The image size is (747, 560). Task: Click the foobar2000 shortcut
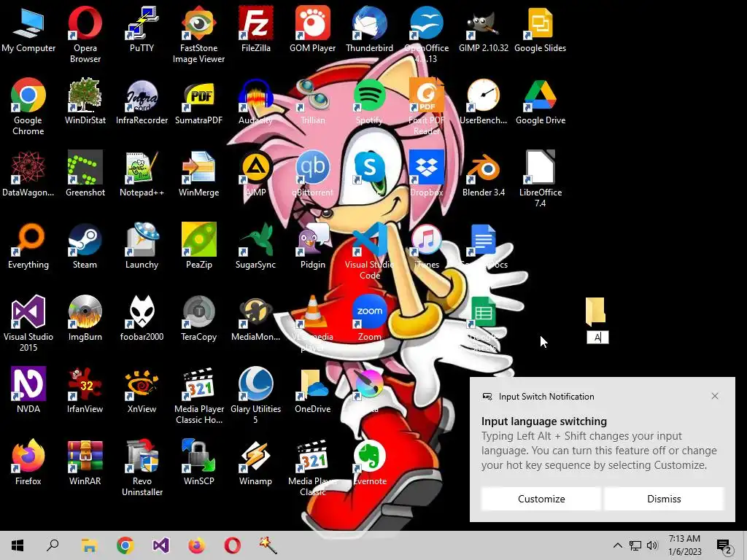click(x=142, y=311)
